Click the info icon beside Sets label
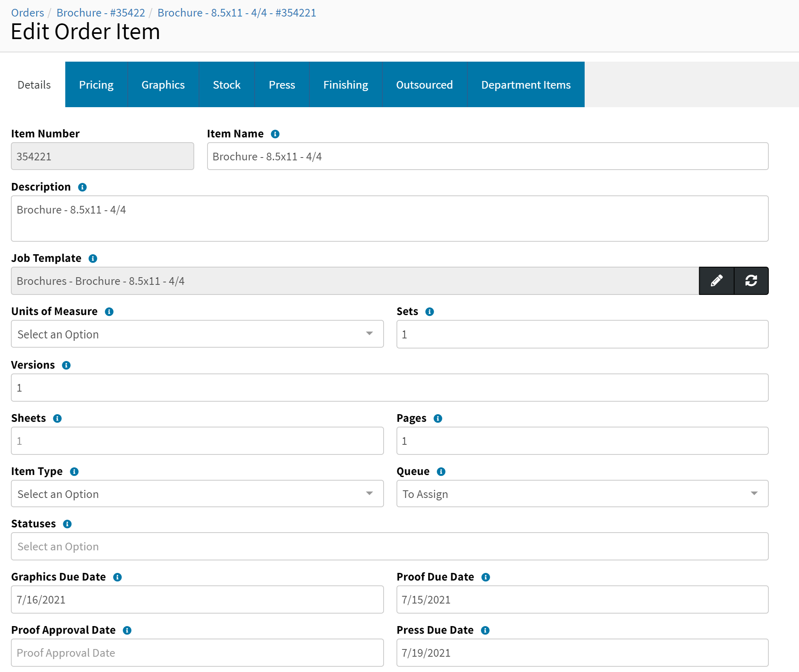 coord(430,312)
